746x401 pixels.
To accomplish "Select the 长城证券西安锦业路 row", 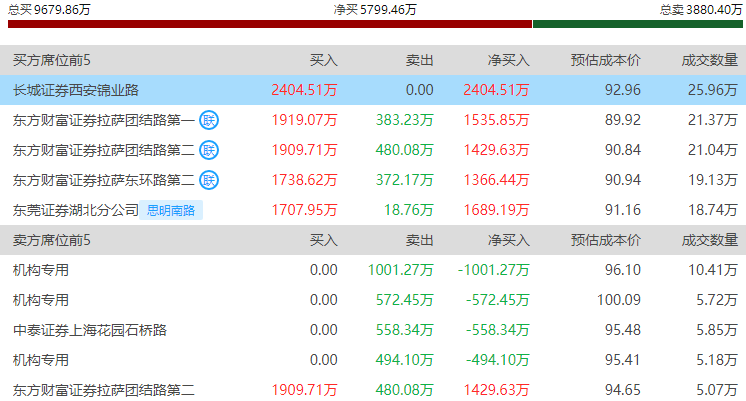I will pos(373,90).
